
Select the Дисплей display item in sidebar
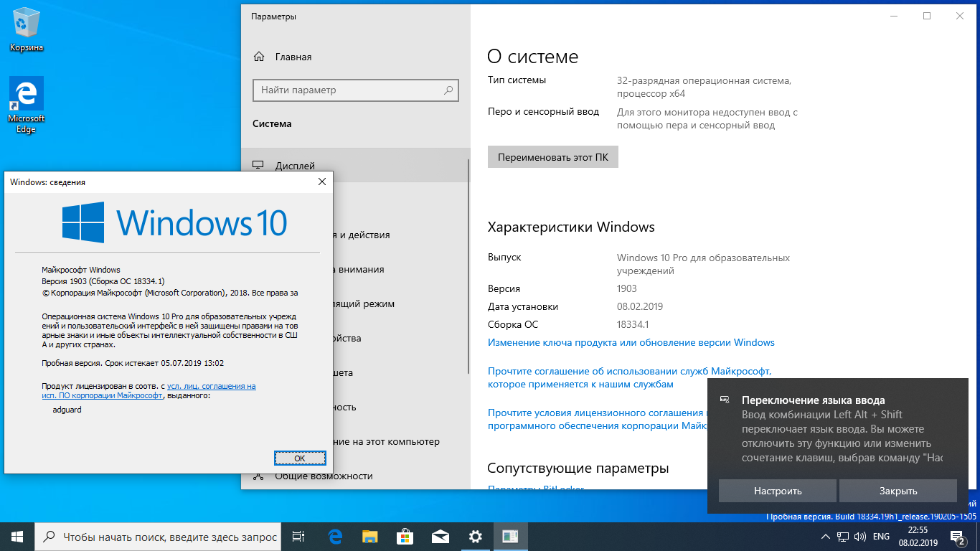tap(355, 166)
